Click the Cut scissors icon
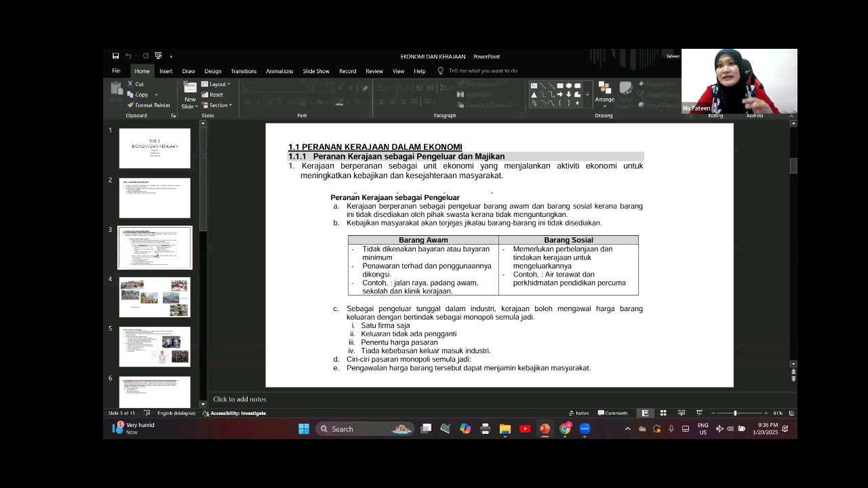The image size is (868, 488). pos(130,84)
